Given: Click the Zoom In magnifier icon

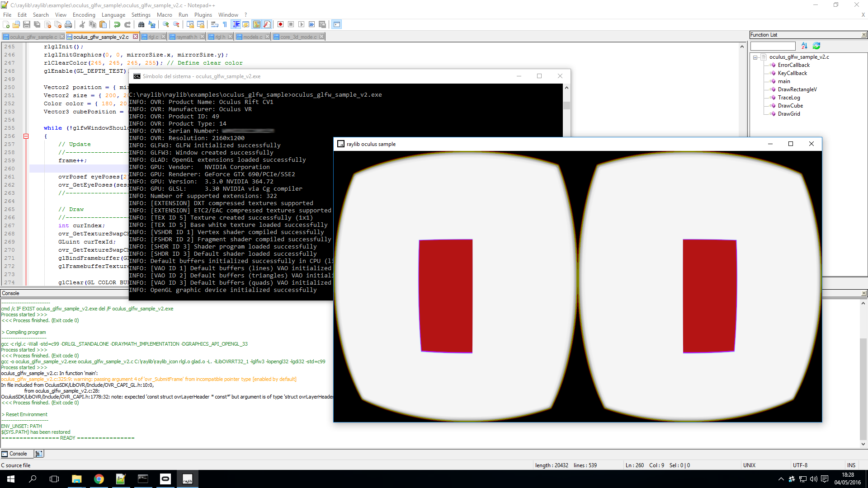Looking at the screenshot, I should pos(166,24).
